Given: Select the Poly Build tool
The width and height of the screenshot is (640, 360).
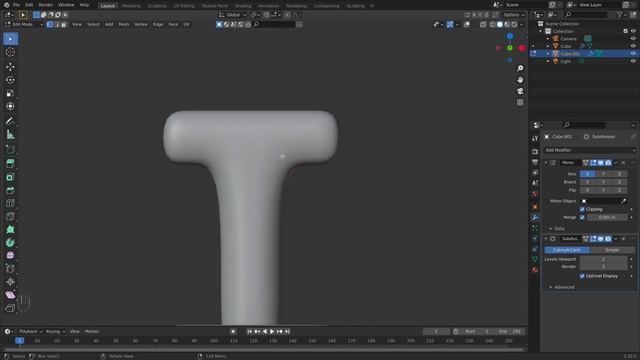Looking at the screenshot, I should click(x=10, y=229).
